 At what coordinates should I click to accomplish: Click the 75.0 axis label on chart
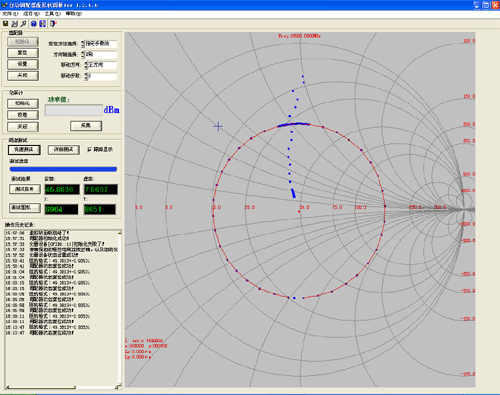337,207
